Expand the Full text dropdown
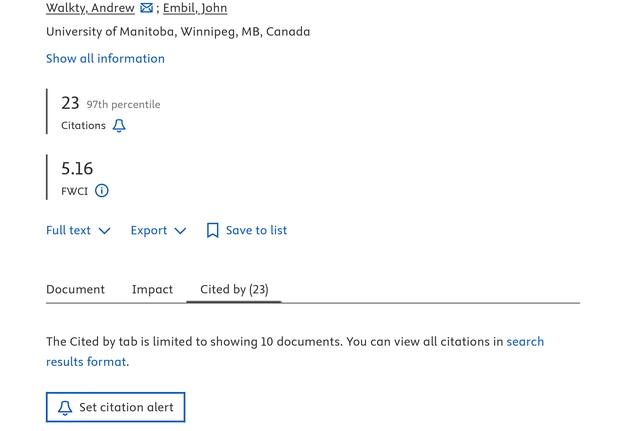Screen dimensions: 626x431 click(78, 231)
